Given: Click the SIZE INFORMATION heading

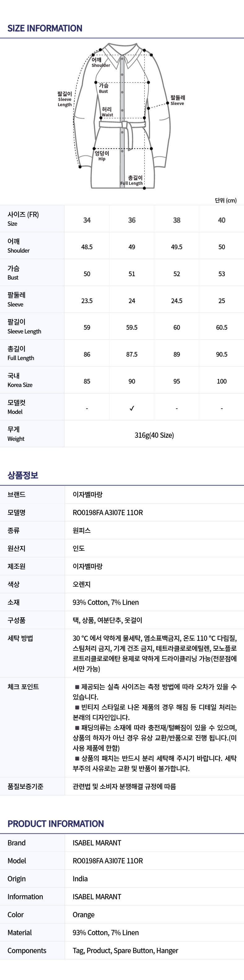Looking at the screenshot, I should [45, 28].
